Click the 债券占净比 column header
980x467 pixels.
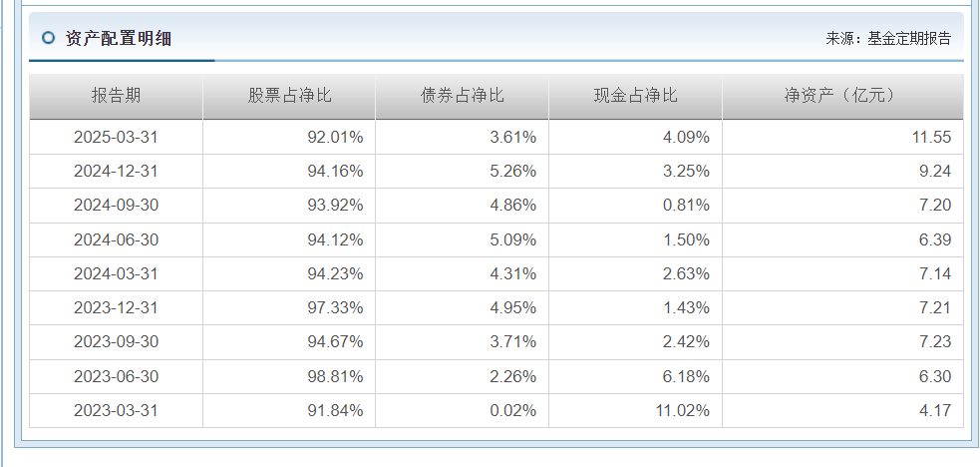tap(462, 96)
